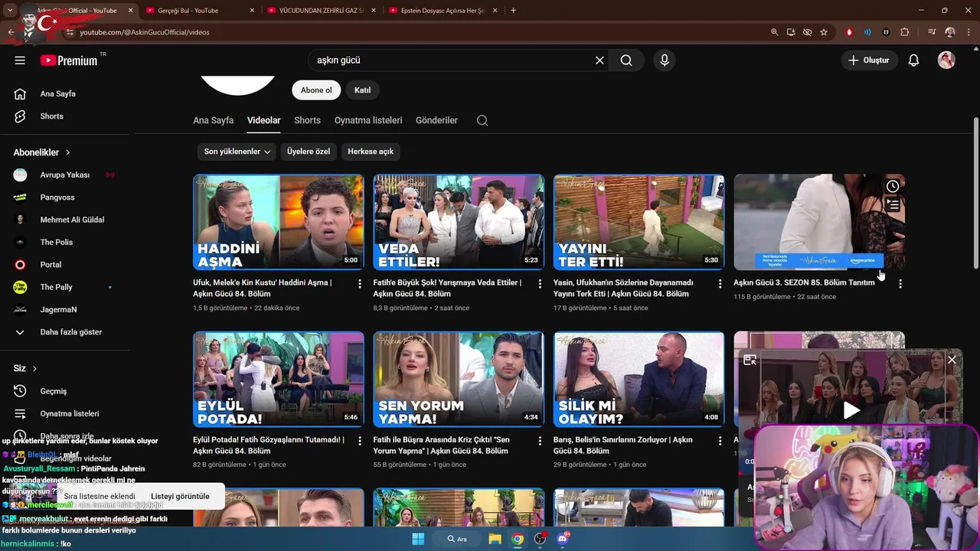This screenshot has width=980, height=551.
Task: Expand the Abonelikler section
Action: pos(42,152)
